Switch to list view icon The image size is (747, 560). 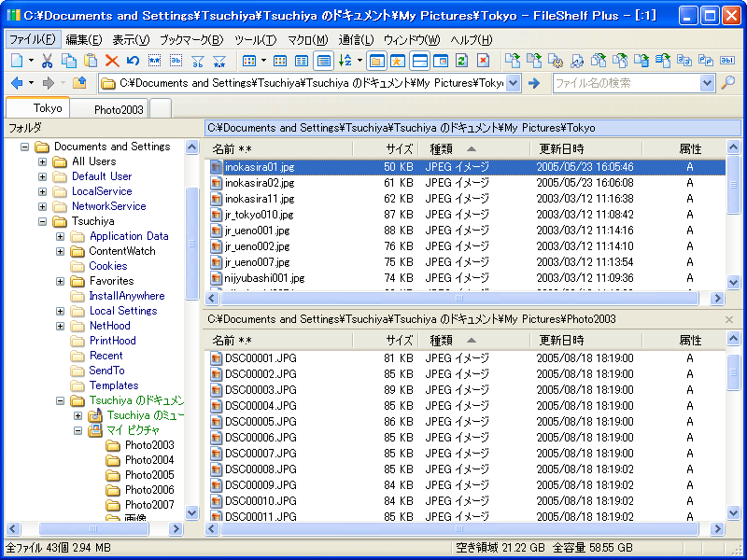pos(301,61)
